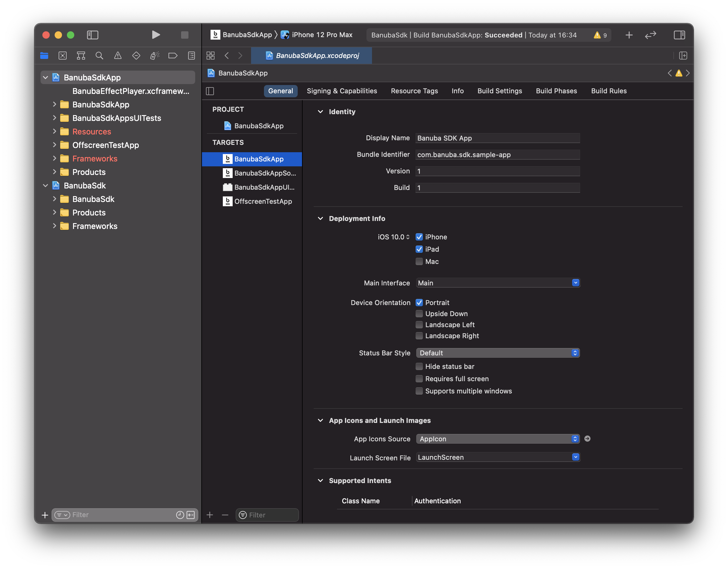
Task: Click the Display Name field
Action: click(498, 138)
